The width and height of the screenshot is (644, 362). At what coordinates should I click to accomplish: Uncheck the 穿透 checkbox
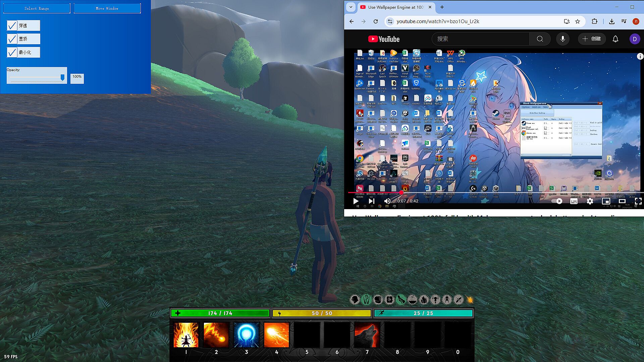pos(12,25)
